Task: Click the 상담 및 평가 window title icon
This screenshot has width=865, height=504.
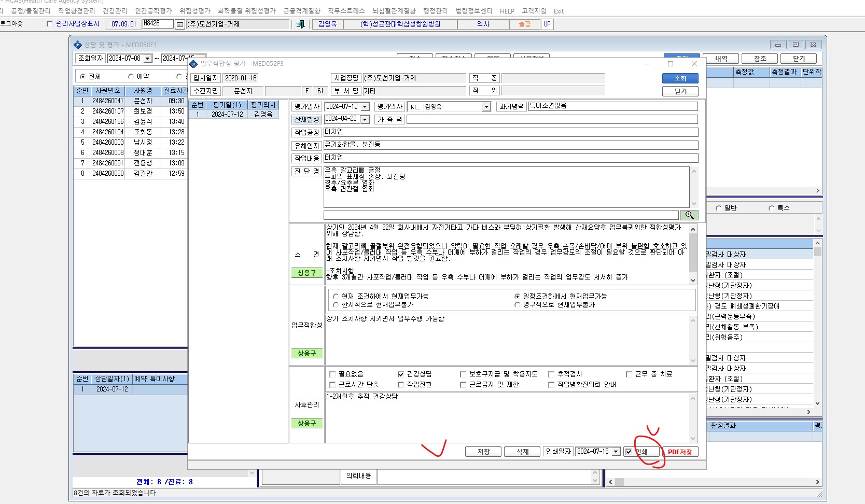Action: coord(78,45)
